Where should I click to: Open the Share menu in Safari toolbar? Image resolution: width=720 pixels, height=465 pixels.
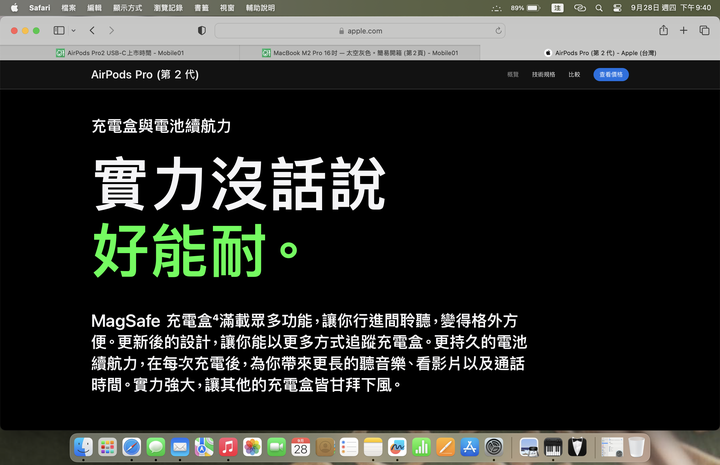(x=664, y=30)
